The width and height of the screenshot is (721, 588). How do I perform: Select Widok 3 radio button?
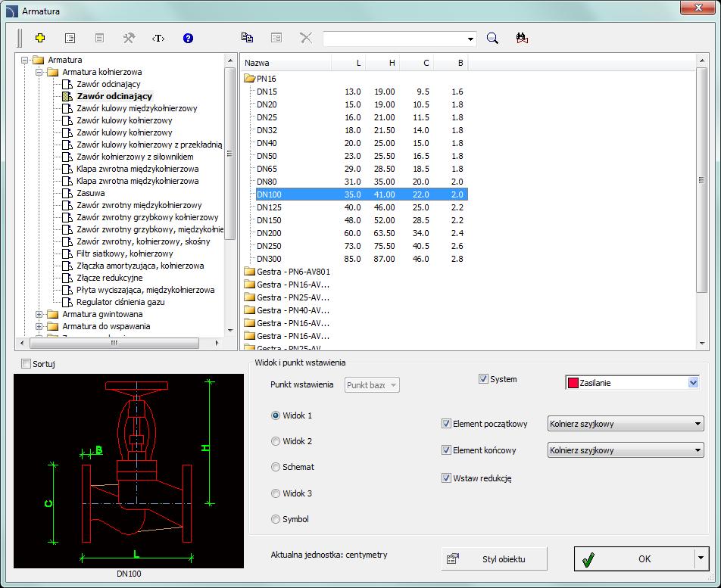276,493
